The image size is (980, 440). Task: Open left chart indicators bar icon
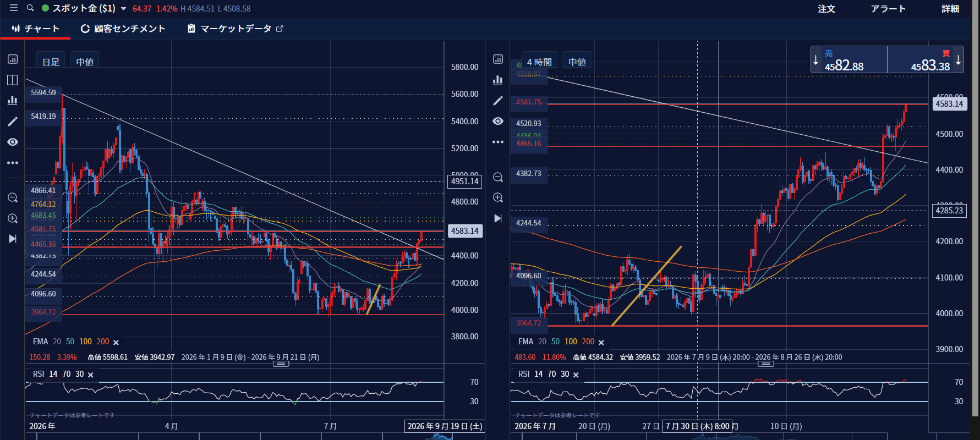coord(13,100)
